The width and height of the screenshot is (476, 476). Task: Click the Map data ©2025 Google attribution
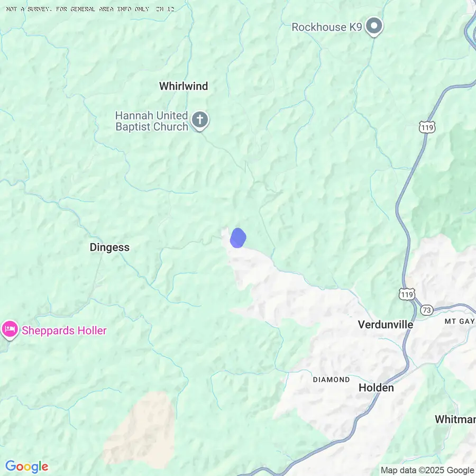[427, 470]
